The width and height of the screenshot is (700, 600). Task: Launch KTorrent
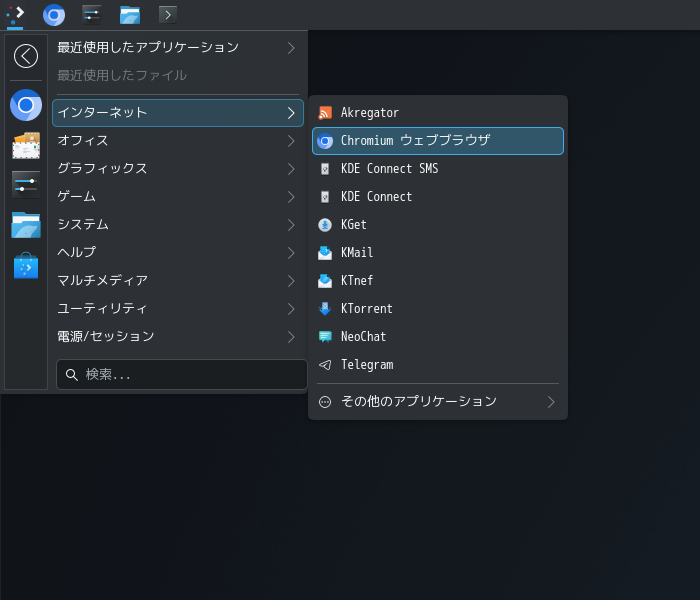coord(438,308)
